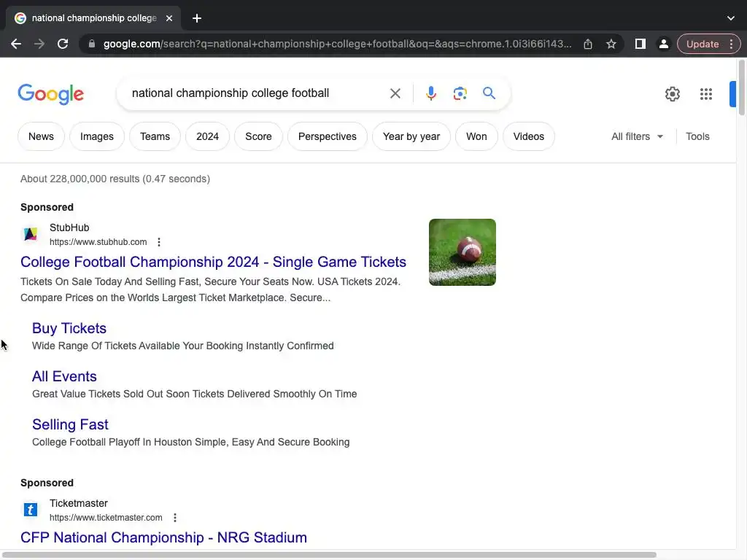Select the Year by year chip
This screenshot has height=560, width=747.
point(411,136)
